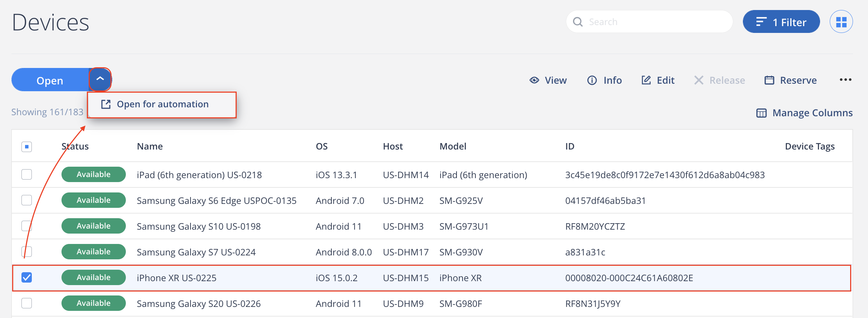Open Manage Columns
The image size is (868, 318).
[804, 113]
